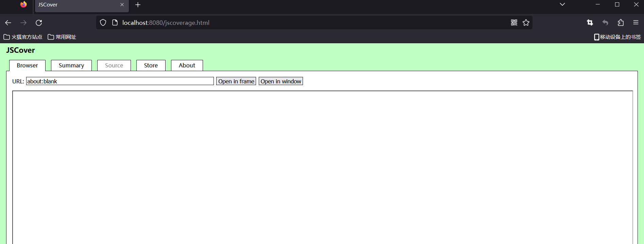The width and height of the screenshot is (644, 244).
Task: Open the About tab
Action: 187,65
